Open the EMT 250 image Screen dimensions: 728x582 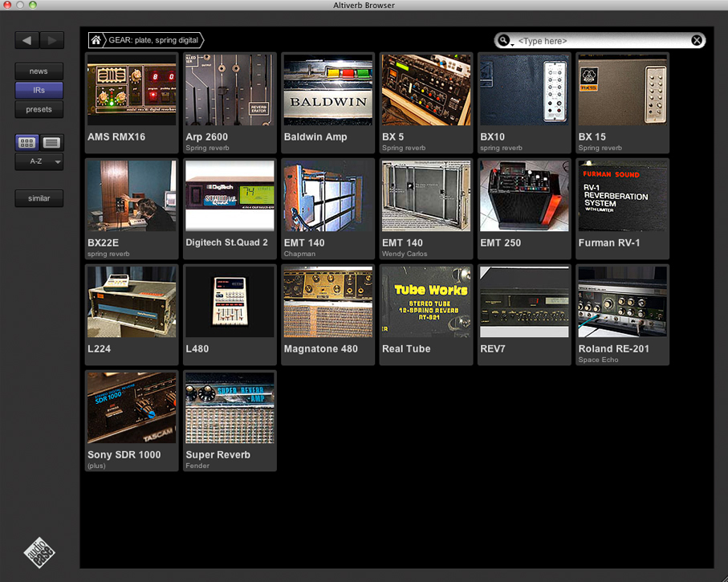(x=524, y=196)
